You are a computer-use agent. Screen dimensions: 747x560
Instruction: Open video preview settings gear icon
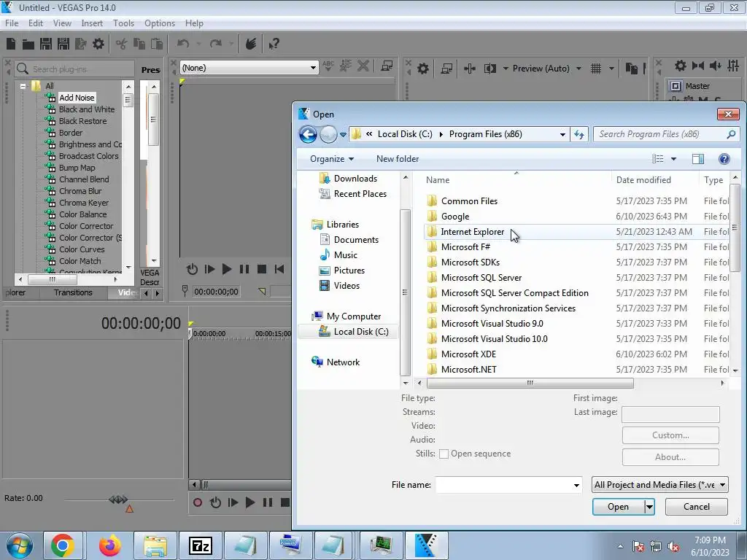coord(422,69)
